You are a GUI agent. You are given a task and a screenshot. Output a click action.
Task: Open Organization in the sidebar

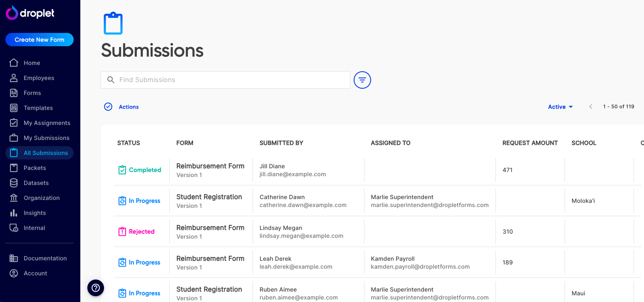point(40,198)
